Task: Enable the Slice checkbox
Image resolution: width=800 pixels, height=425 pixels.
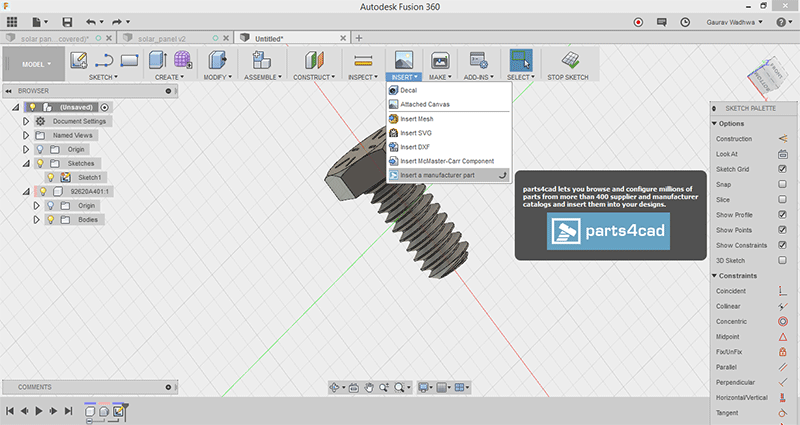Action: [x=782, y=199]
